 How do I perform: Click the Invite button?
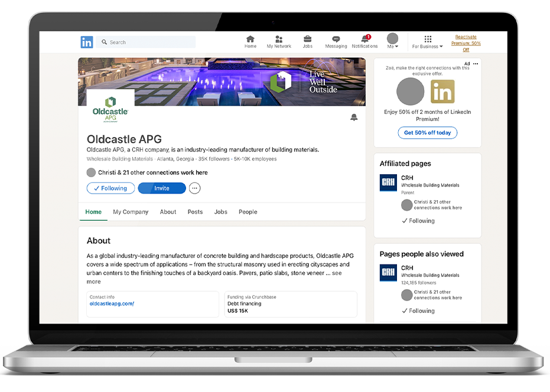[x=162, y=188]
